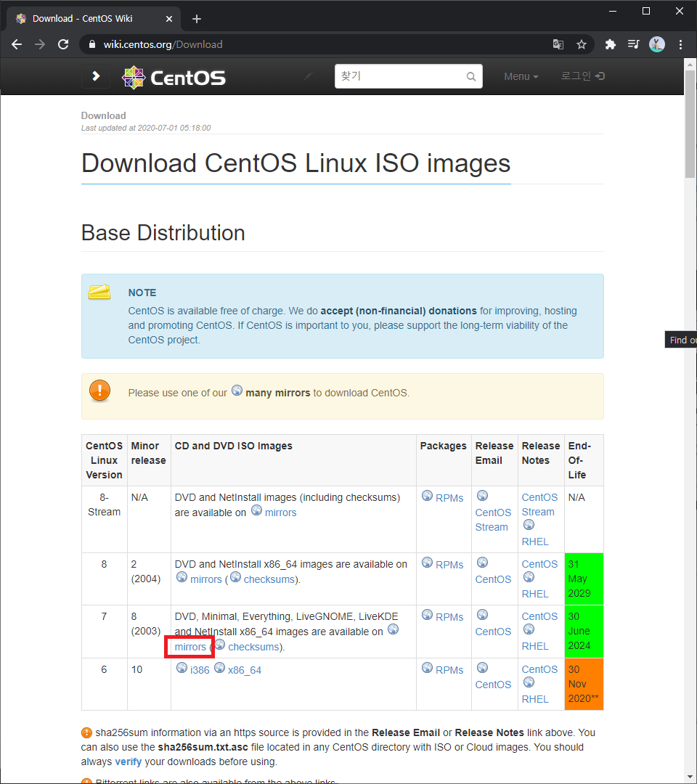Open mirrors link in 8-Stream row
Screen dimensions: 697x784
(x=280, y=513)
